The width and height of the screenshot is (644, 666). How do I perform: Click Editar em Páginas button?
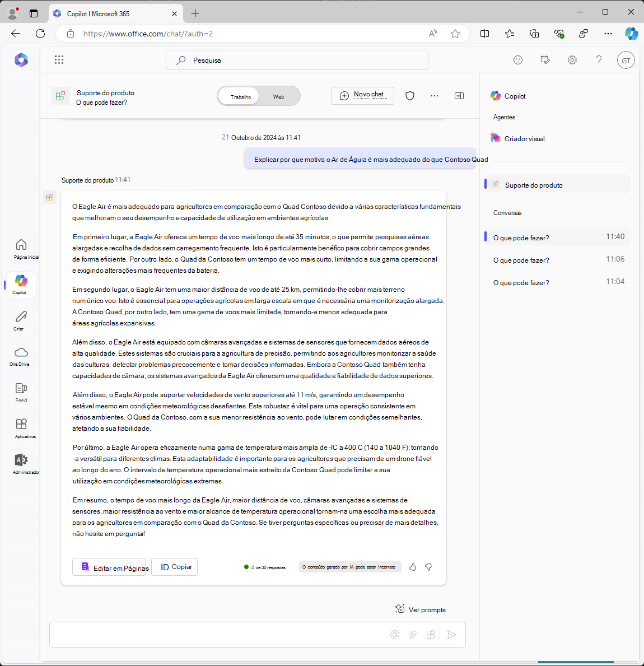(x=109, y=567)
